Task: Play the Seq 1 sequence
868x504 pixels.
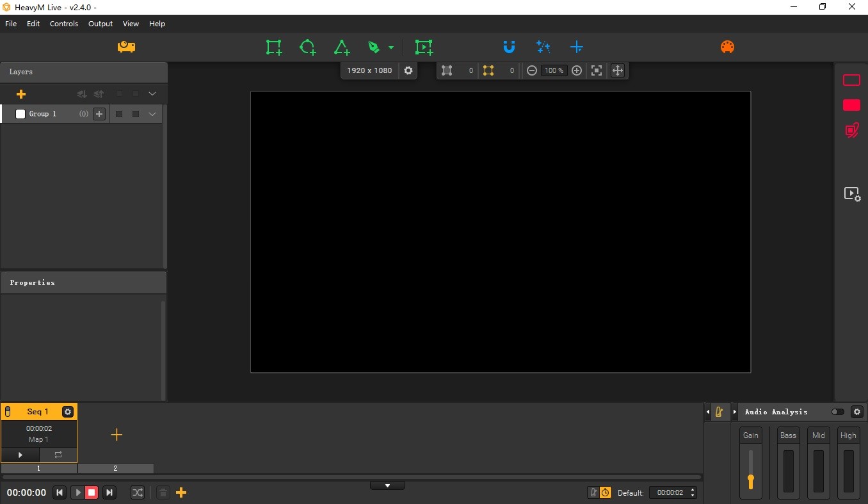Action: point(20,455)
